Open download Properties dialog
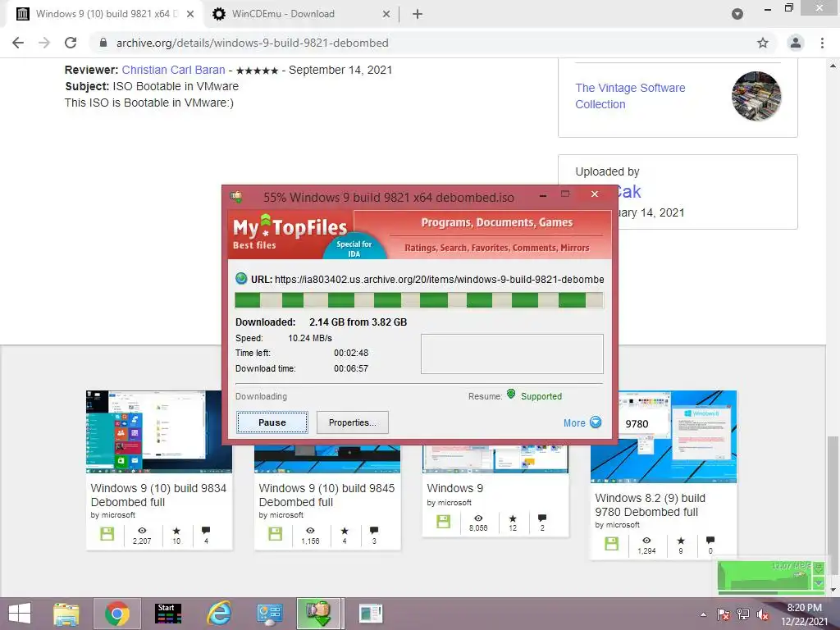This screenshot has width=840, height=630. pos(352,422)
